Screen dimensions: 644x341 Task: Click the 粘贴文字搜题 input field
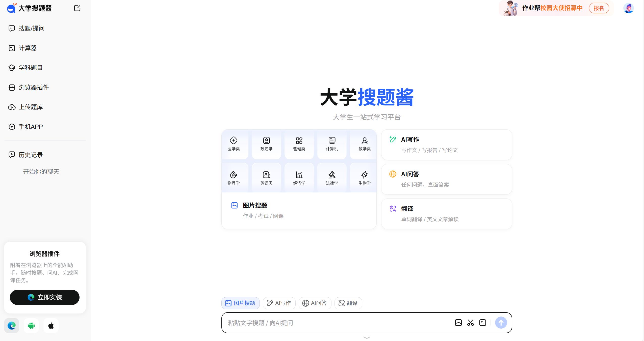303,323
